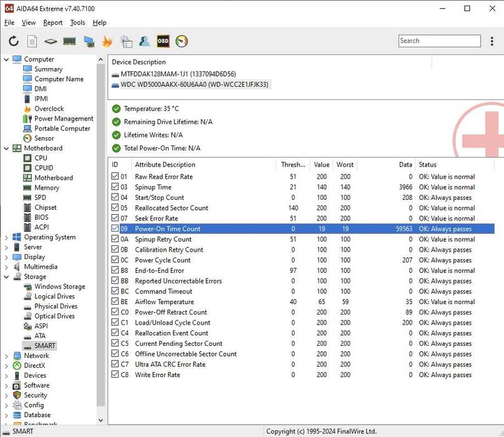Expand the Operating System node

[6, 238]
